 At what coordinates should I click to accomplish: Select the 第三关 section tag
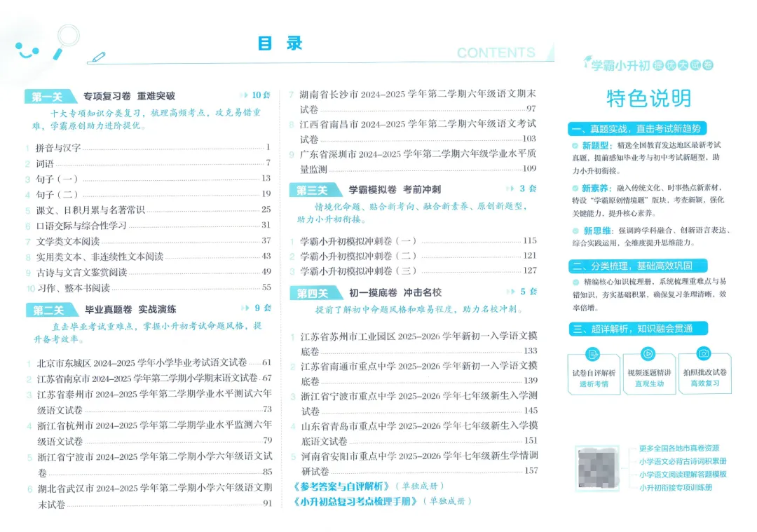tap(315, 190)
